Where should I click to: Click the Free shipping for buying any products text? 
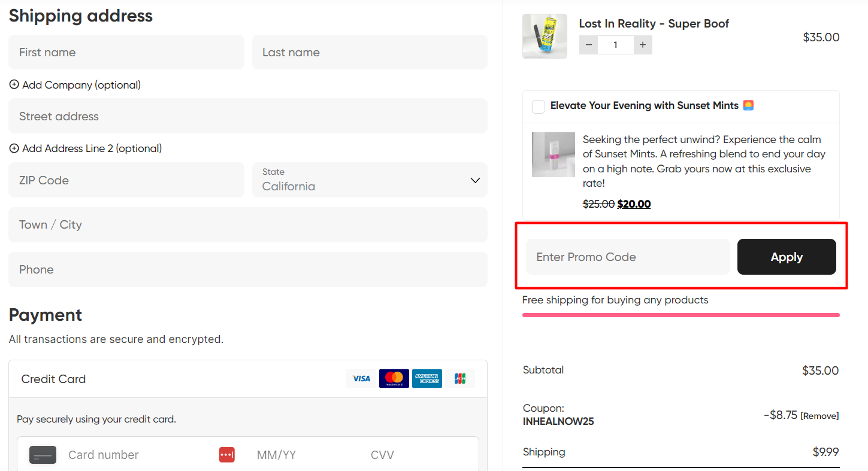[x=615, y=300]
